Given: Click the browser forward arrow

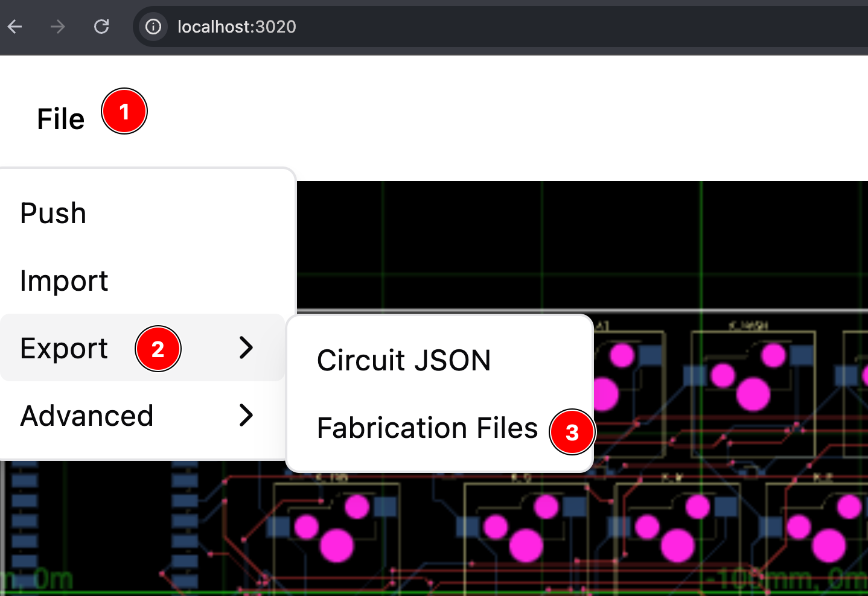Looking at the screenshot, I should [58, 27].
